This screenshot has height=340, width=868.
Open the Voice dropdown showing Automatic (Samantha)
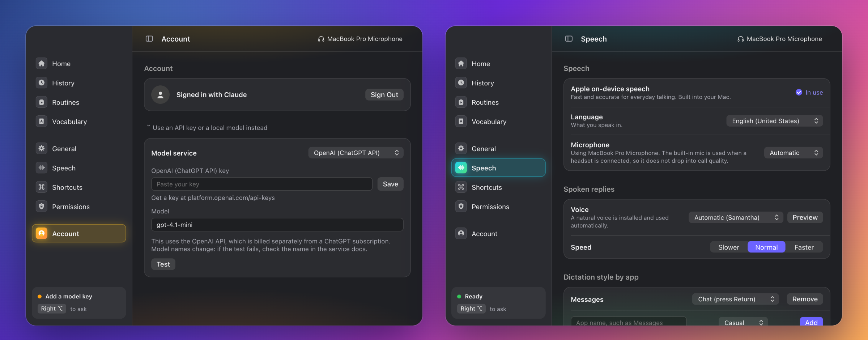click(736, 217)
